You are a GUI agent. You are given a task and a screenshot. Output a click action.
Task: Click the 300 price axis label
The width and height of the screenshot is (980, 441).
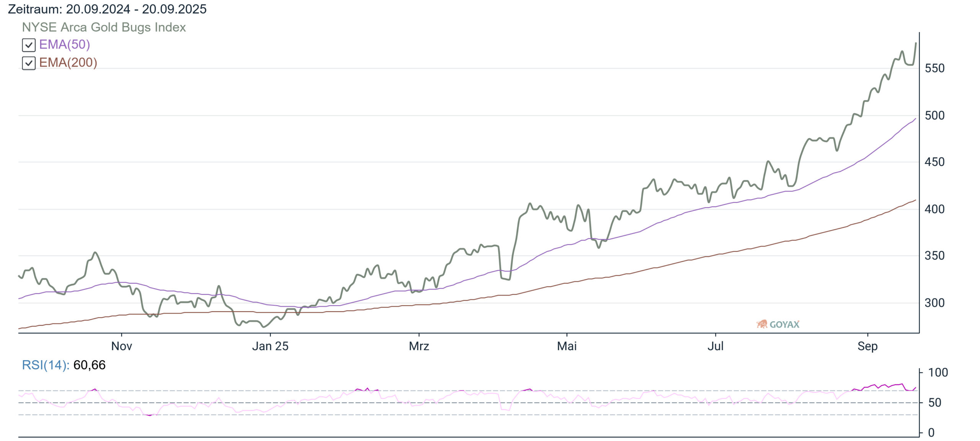coord(934,303)
